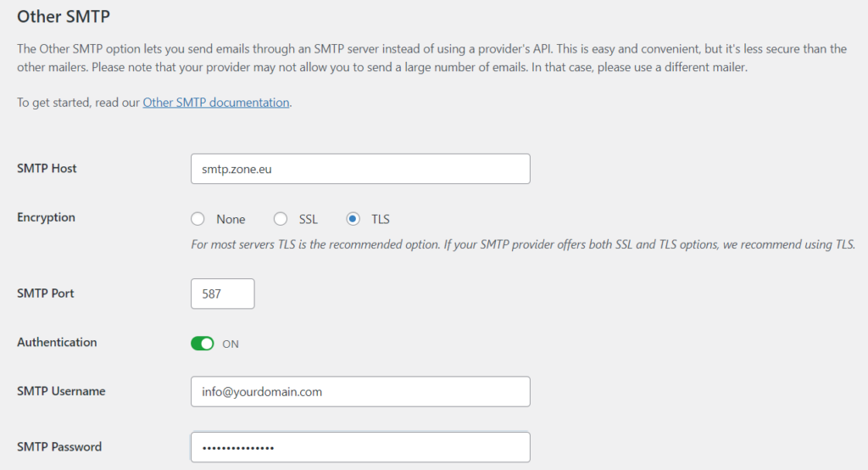Click the ON text beside Authentication switch
The height and width of the screenshot is (470, 868).
click(231, 344)
